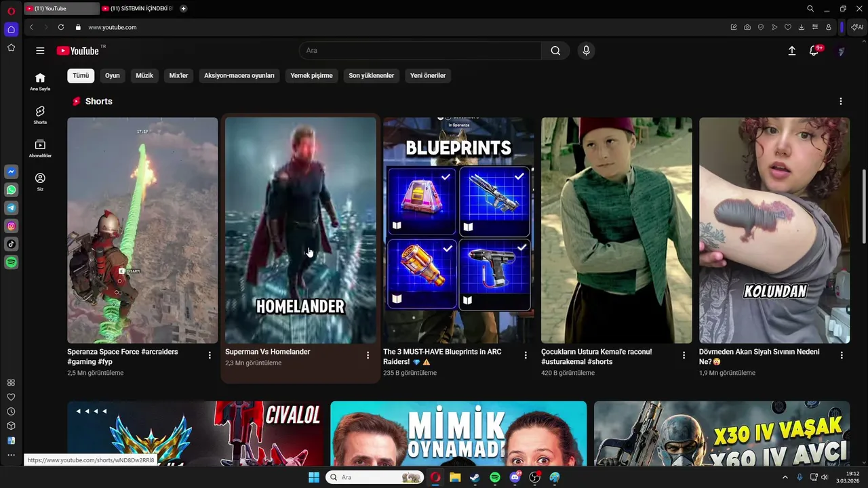The width and height of the screenshot is (868, 488).
Task: Open WhatsApp in the Opera sidebar
Action: (x=11, y=190)
